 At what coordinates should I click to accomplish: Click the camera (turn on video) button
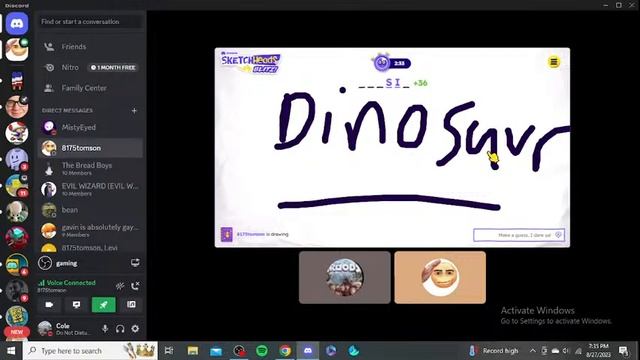[x=49, y=304]
